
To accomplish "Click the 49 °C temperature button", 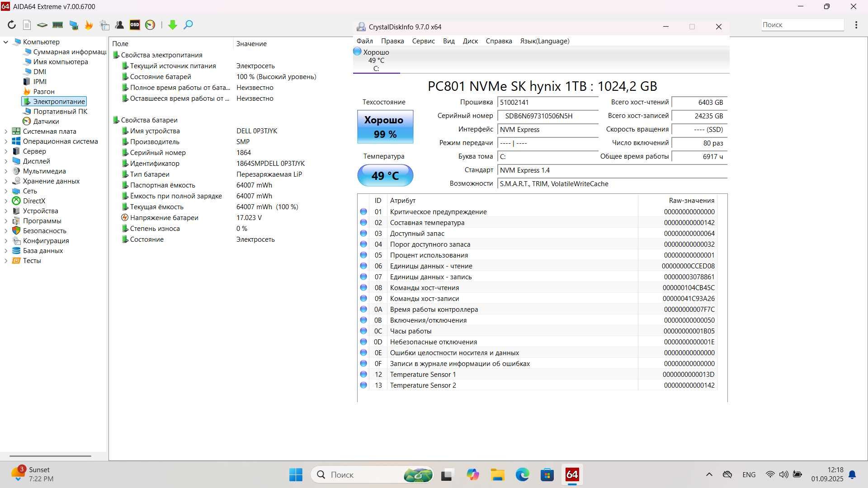I will 385,175.
